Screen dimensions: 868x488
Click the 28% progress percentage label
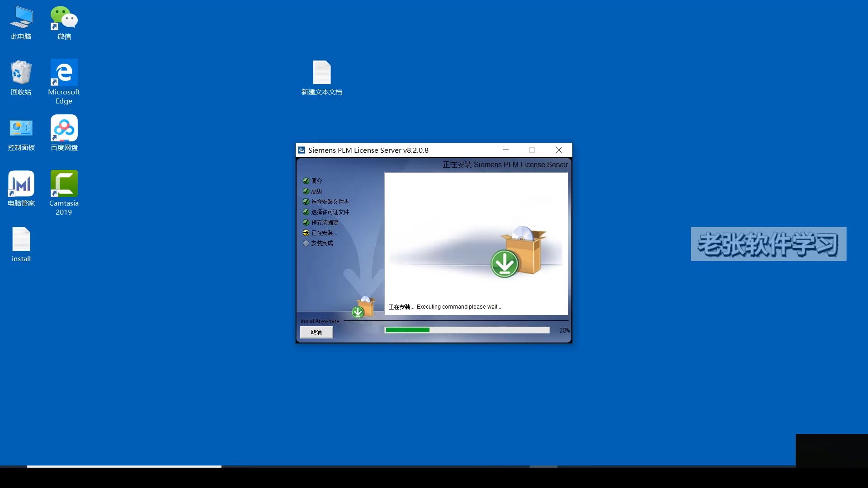point(564,330)
